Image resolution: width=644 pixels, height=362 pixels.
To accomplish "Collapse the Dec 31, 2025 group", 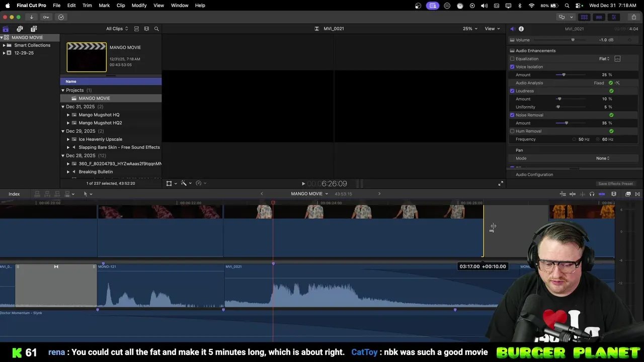I will [63, 107].
